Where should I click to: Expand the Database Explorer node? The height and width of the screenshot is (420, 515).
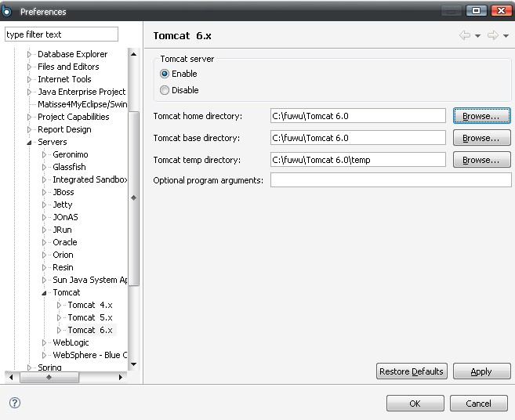pyautogui.click(x=29, y=54)
